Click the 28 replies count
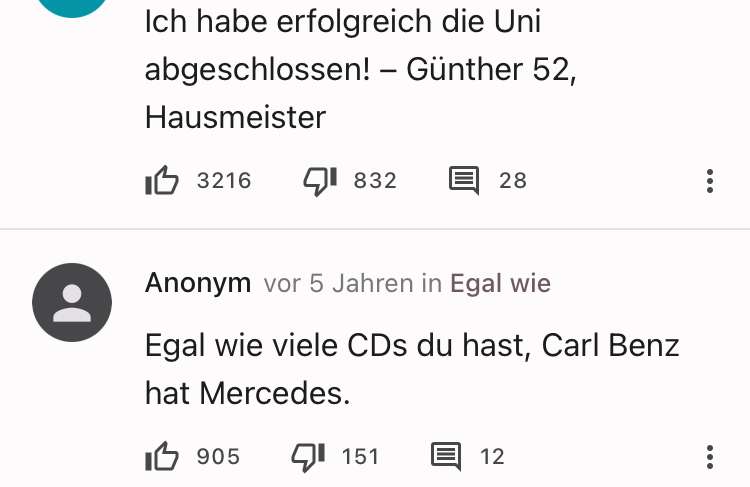This screenshot has height=487, width=750. click(513, 181)
